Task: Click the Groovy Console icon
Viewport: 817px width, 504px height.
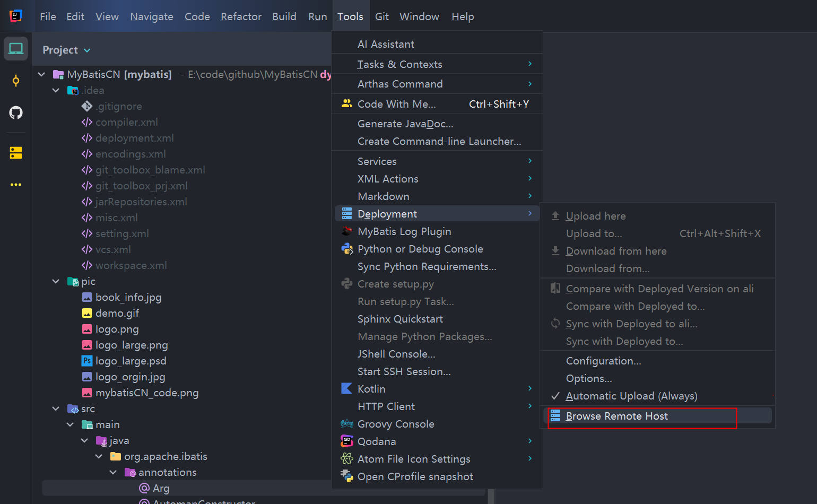Action: pos(347,423)
